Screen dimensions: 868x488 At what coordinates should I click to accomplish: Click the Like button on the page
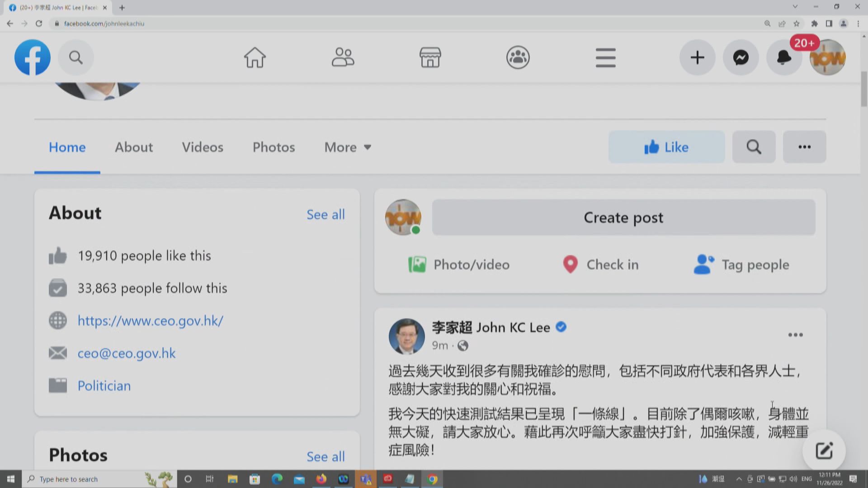666,147
